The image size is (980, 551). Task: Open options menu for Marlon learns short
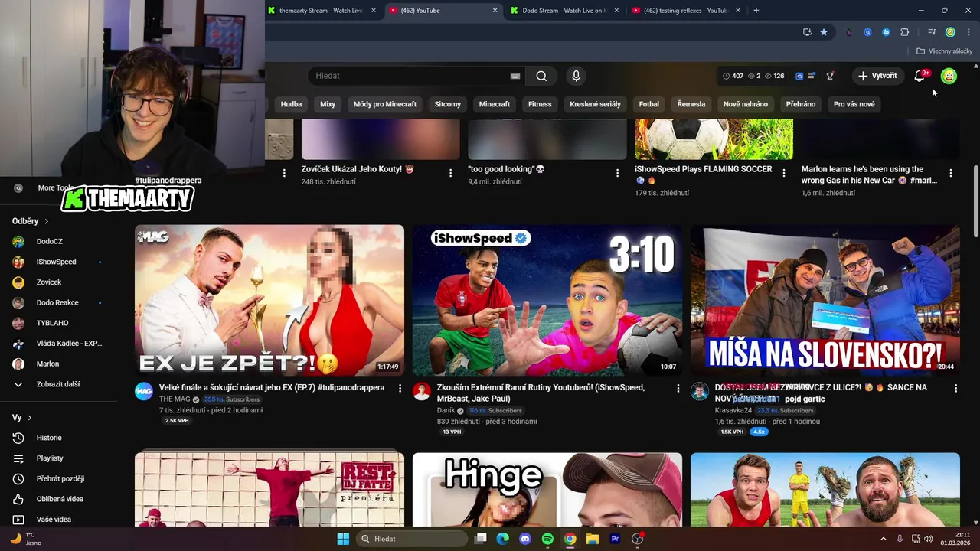[x=951, y=173]
